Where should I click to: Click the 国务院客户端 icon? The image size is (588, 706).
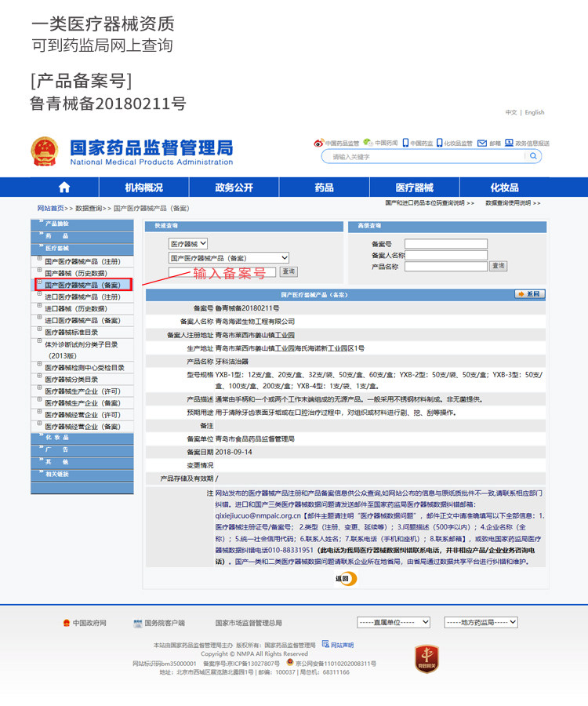click(x=138, y=623)
